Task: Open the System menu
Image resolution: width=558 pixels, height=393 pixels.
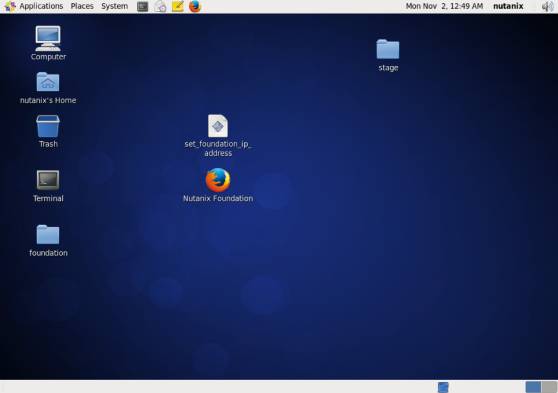Action: click(115, 6)
